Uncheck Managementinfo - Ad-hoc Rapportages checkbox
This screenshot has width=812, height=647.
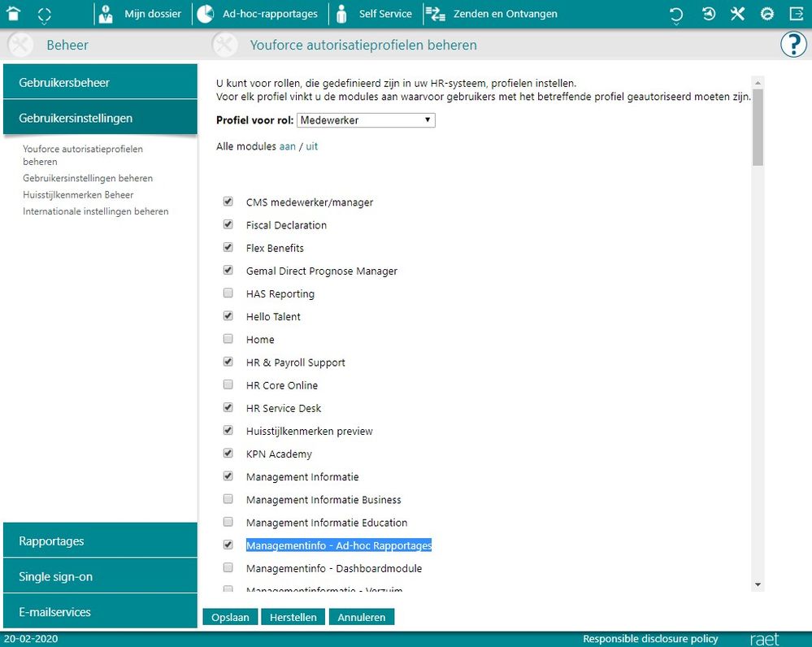(228, 544)
